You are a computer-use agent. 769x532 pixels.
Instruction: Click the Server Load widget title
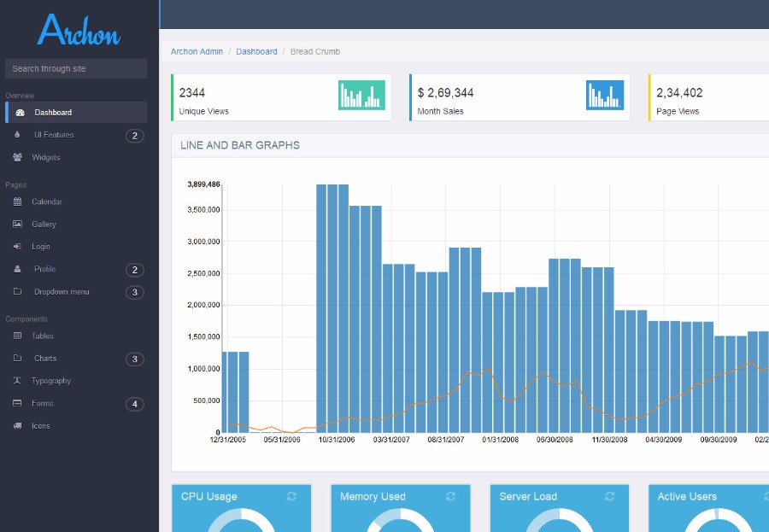coord(528,497)
